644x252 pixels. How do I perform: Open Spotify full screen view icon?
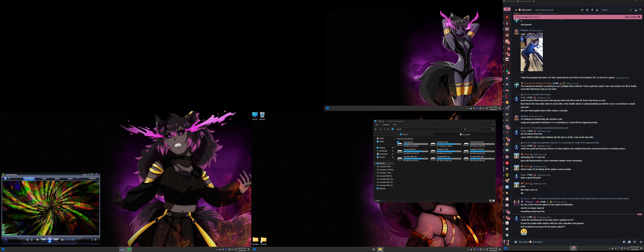(x=96, y=240)
